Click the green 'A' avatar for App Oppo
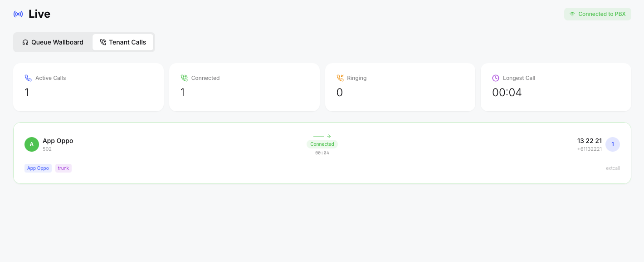The width and height of the screenshot is (644, 262). click(32, 144)
